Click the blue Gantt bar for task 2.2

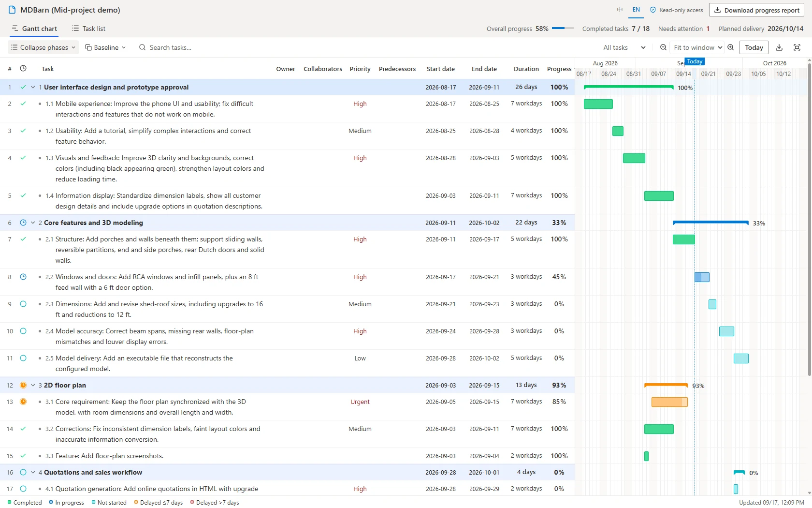click(702, 277)
